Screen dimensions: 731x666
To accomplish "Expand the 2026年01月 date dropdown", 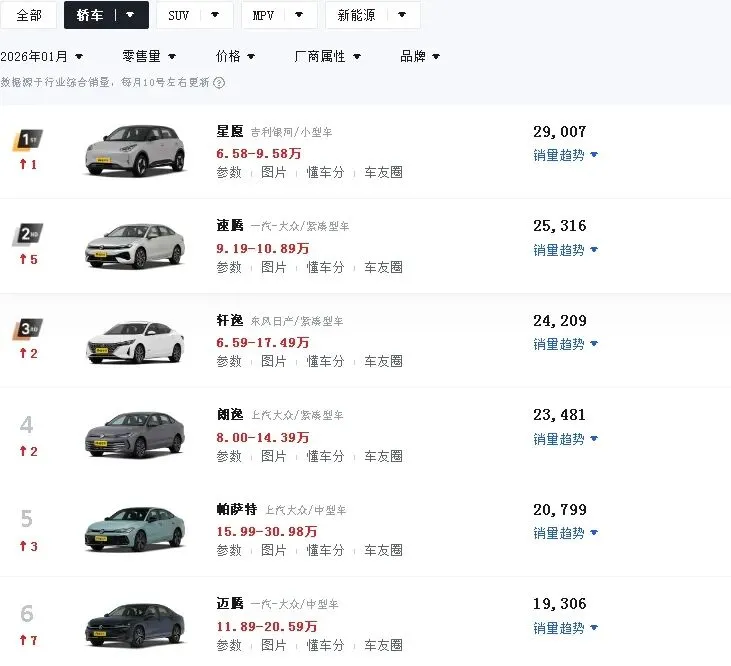I will pos(42,56).
